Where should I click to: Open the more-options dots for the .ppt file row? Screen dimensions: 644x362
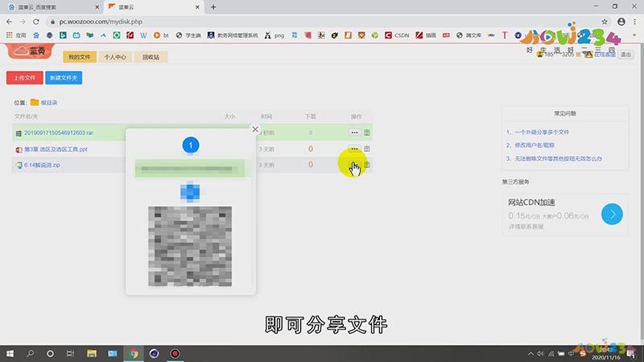click(354, 148)
